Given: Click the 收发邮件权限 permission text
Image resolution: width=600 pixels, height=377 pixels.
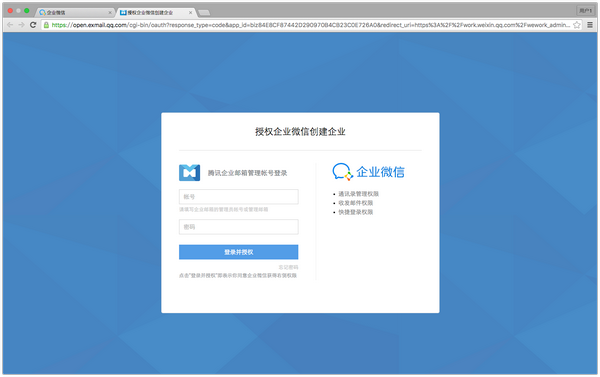Looking at the screenshot, I should click(355, 203).
